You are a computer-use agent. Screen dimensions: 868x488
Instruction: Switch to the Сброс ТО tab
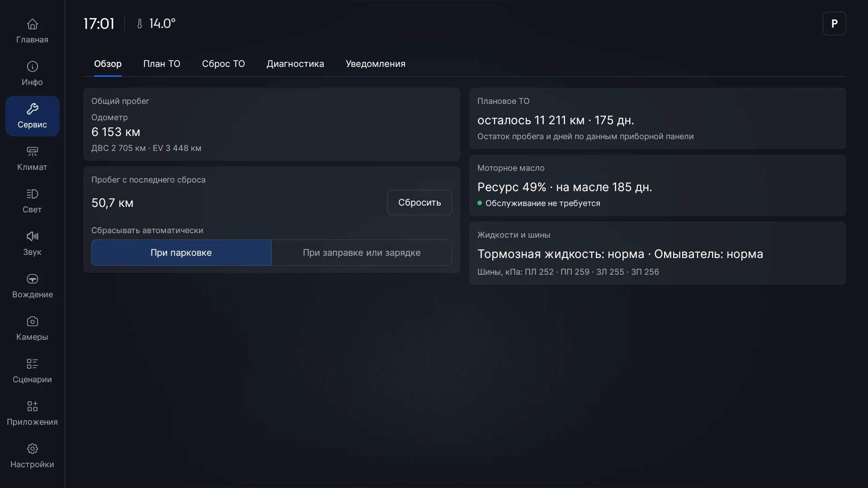pos(223,64)
